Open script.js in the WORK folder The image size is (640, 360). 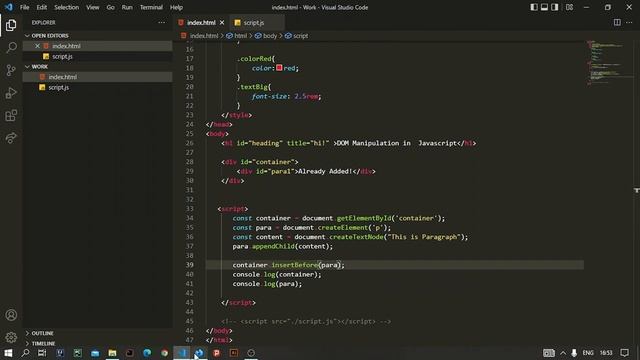coord(98,87)
